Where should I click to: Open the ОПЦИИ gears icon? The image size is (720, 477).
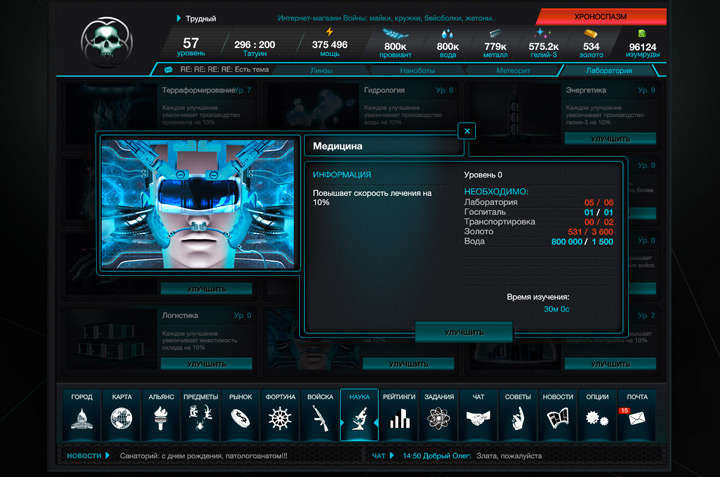point(597,415)
